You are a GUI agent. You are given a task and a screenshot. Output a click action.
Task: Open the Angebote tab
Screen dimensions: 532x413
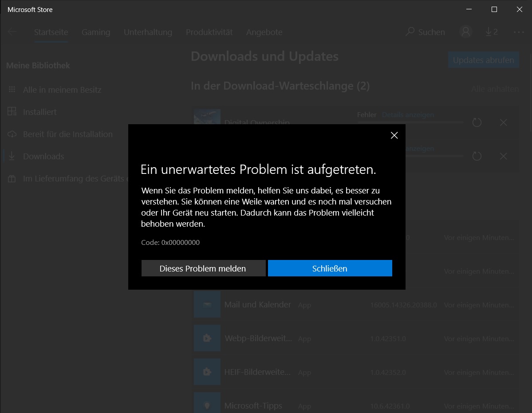[x=264, y=32]
